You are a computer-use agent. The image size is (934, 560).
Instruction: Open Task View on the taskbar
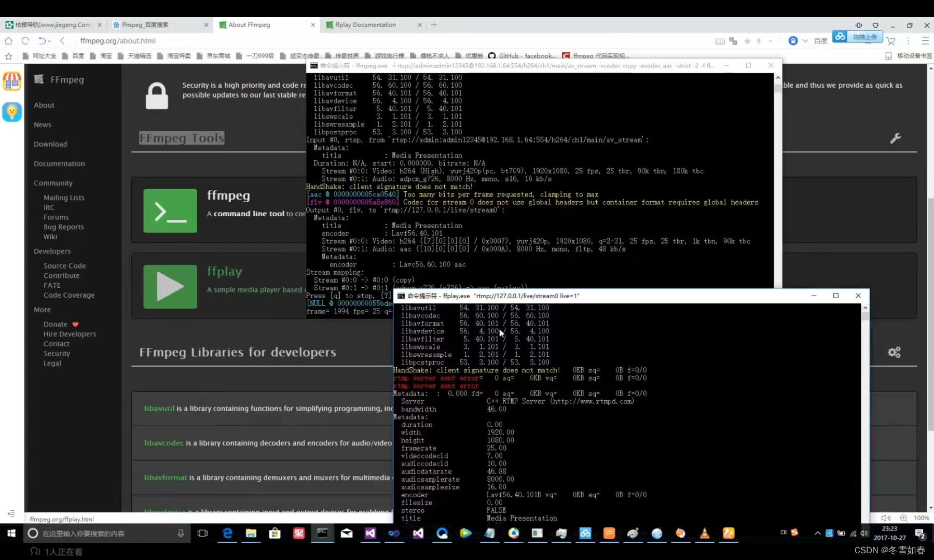202,533
